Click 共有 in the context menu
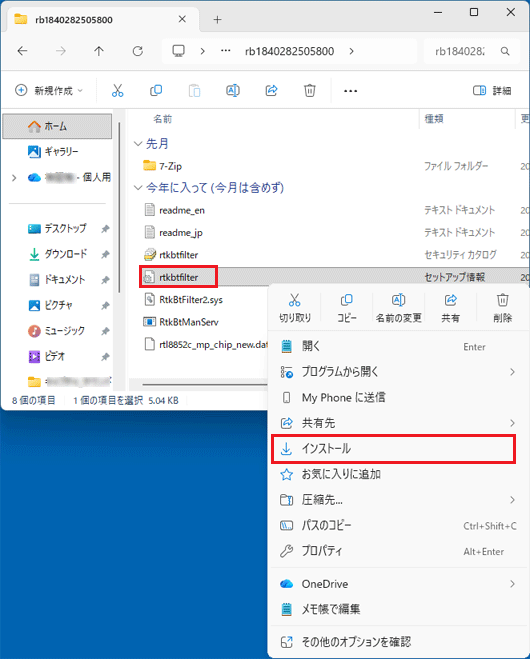 [x=451, y=308]
